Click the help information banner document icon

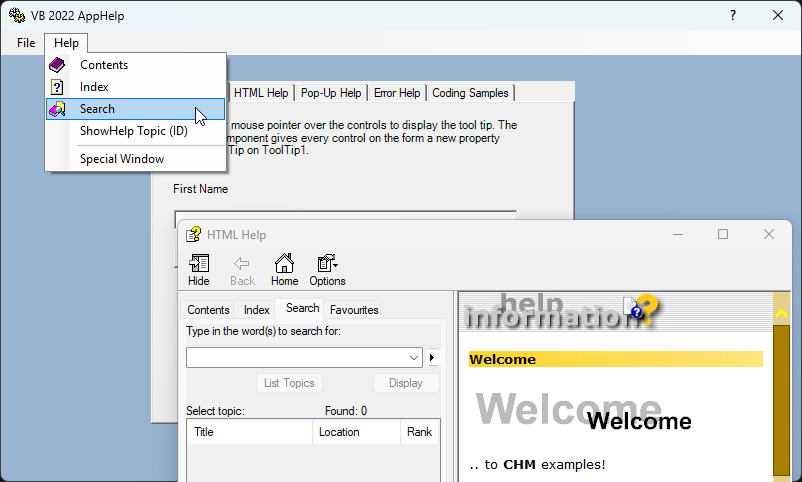(634, 308)
